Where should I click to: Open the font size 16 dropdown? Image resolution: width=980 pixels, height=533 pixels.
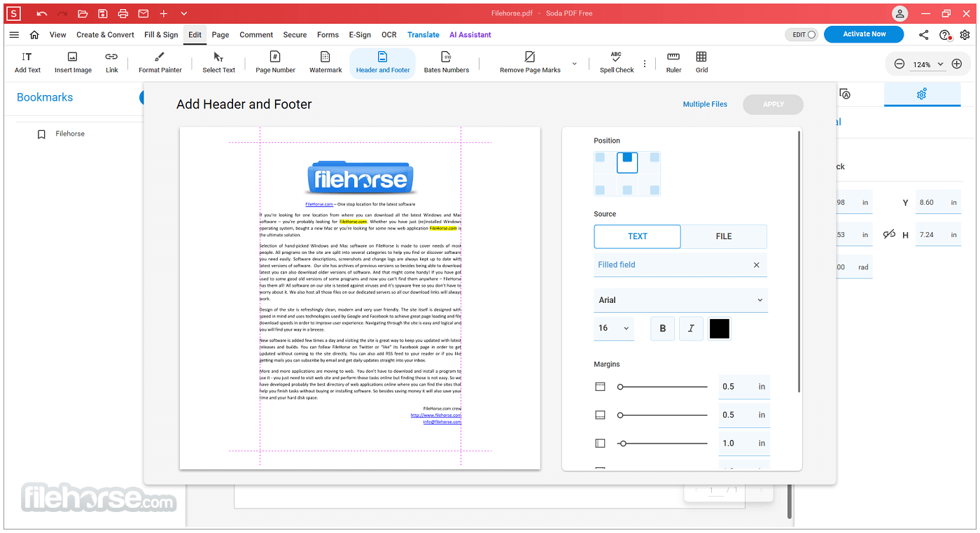614,328
